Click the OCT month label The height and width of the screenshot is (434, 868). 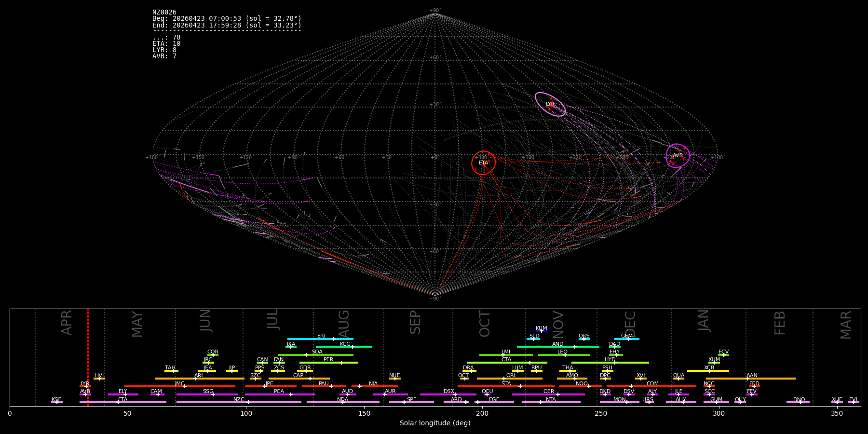[x=485, y=324]
